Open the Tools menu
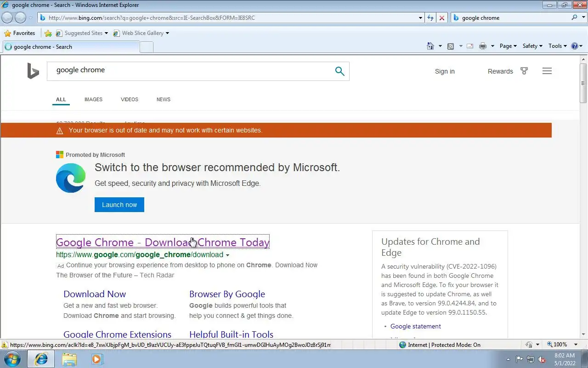588x368 pixels. (x=558, y=46)
